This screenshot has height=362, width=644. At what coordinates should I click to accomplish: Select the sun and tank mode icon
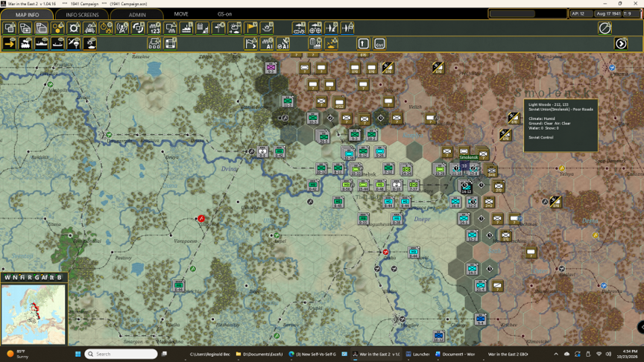point(90,43)
